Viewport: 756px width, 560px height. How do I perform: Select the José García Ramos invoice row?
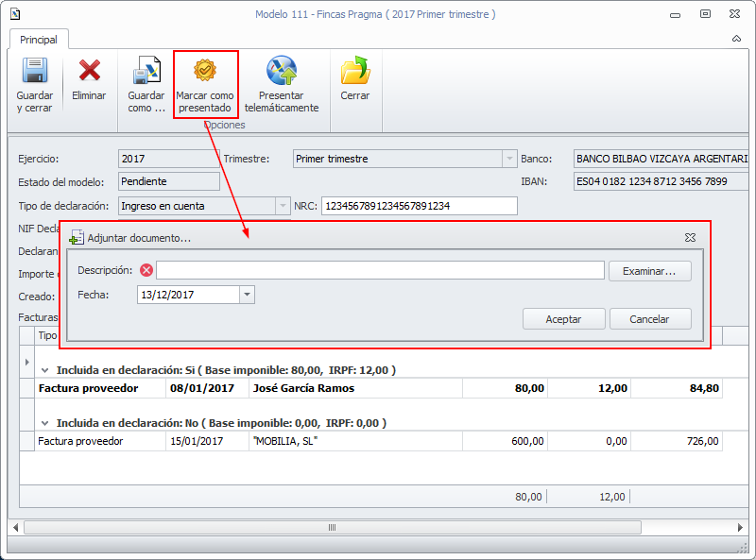(x=377, y=388)
